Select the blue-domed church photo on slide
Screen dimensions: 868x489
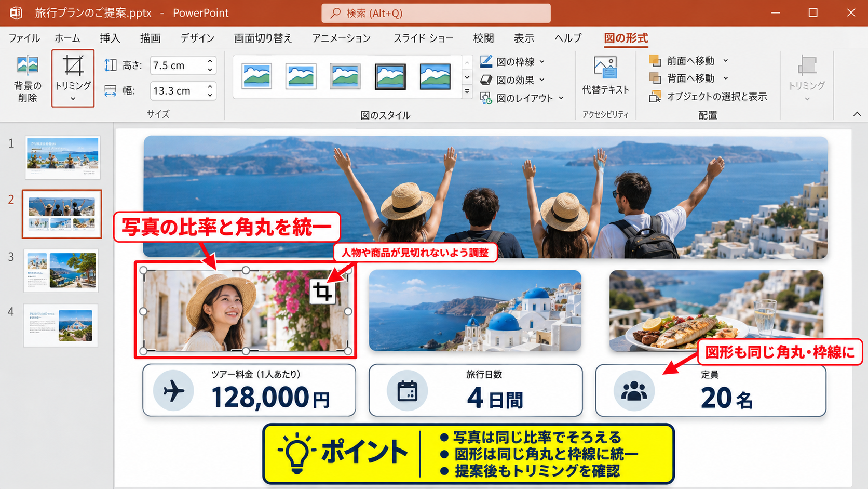click(475, 310)
